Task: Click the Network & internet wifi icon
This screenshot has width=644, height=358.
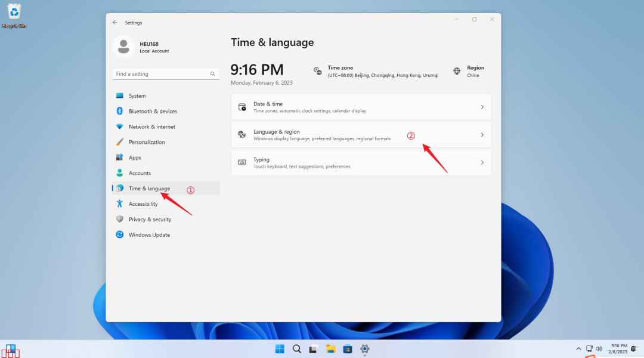Action: click(x=119, y=126)
